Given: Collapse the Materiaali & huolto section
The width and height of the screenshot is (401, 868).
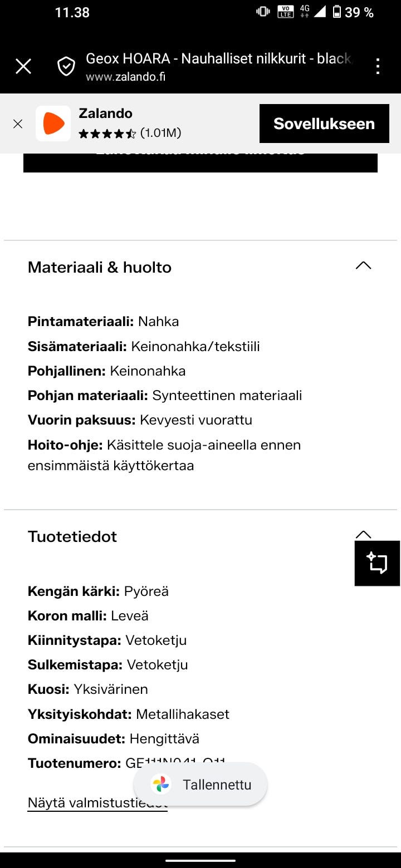Looking at the screenshot, I should point(363,265).
